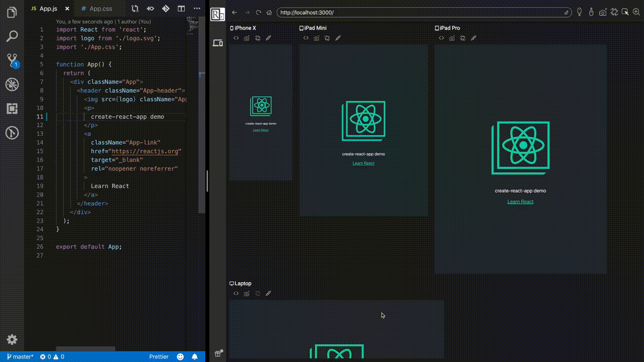The width and height of the screenshot is (644, 362).
Task: Click the editor horizontal scrollbar thumb
Action: pos(86,349)
